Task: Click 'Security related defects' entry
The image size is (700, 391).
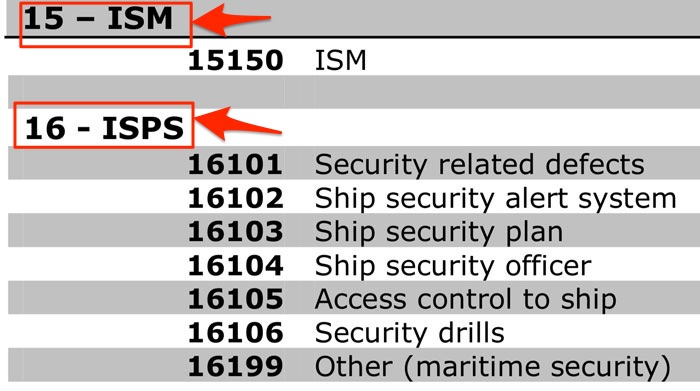Action: [479, 164]
